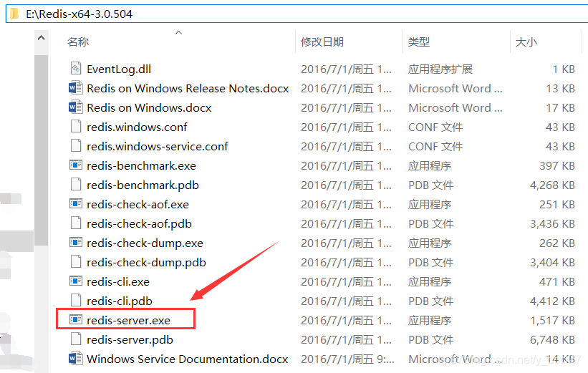The image size is (588, 373).
Task: Click the redis-check-aof.exe application icon
Action: (x=76, y=204)
